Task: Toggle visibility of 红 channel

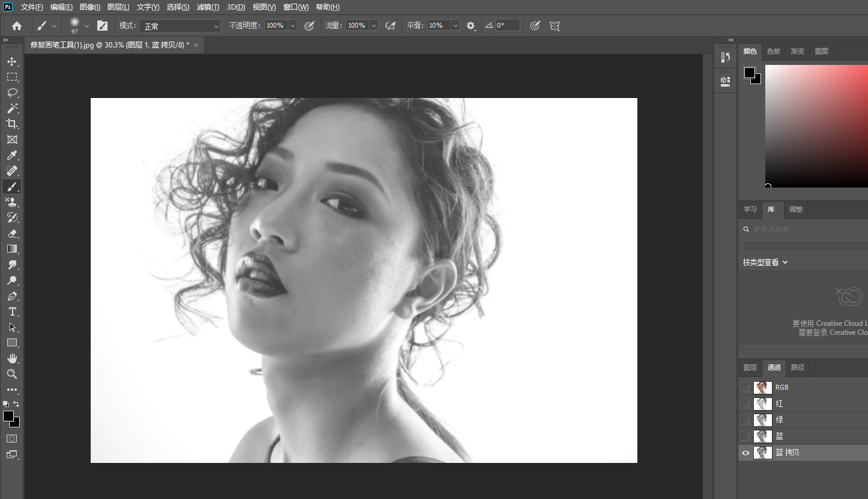Action: click(x=745, y=403)
